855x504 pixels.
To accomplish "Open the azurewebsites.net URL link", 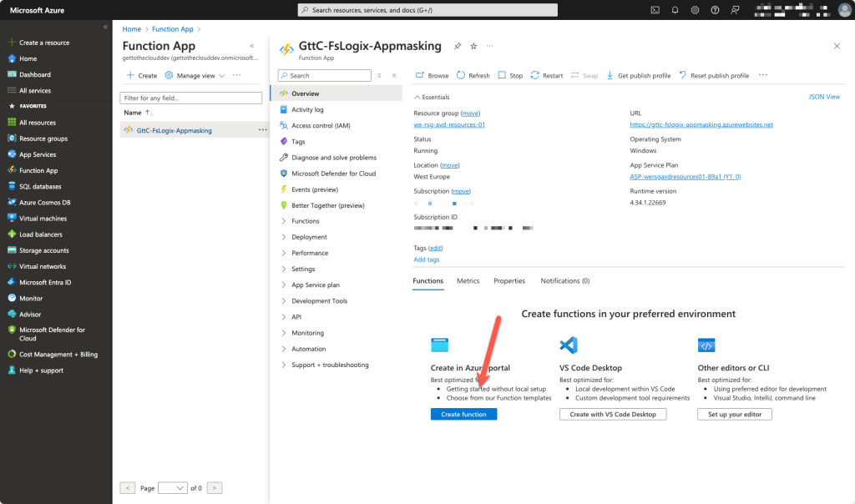I will [x=701, y=125].
